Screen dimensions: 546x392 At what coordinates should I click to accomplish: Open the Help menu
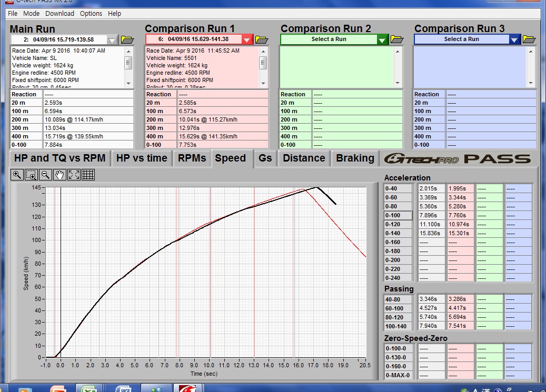pyautogui.click(x=114, y=14)
